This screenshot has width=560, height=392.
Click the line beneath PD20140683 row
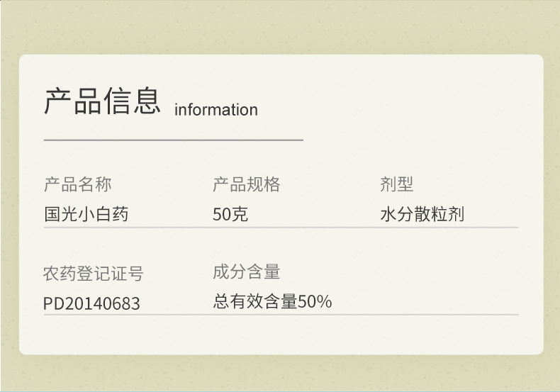pyautogui.click(x=281, y=315)
